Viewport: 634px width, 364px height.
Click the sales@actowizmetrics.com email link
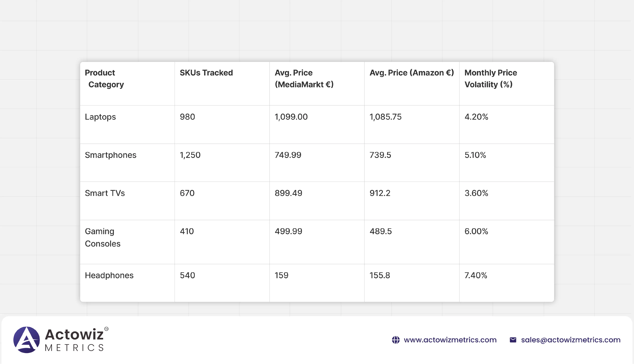coord(571,340)
